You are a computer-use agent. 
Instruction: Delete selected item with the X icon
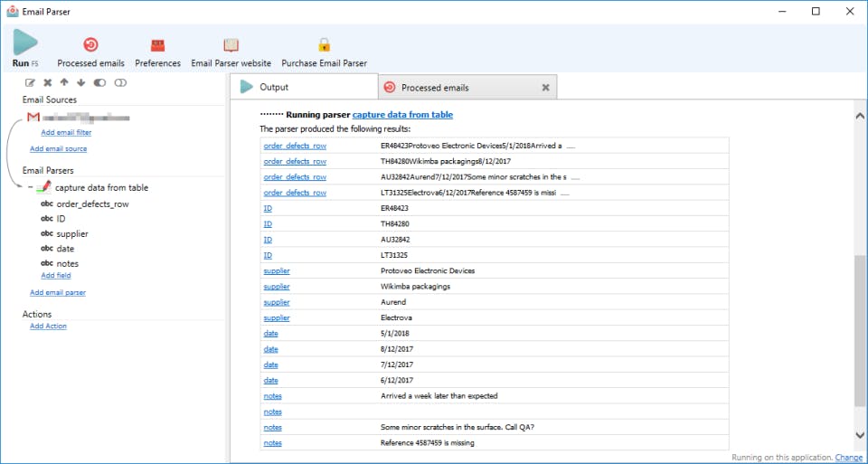(48, 82)
